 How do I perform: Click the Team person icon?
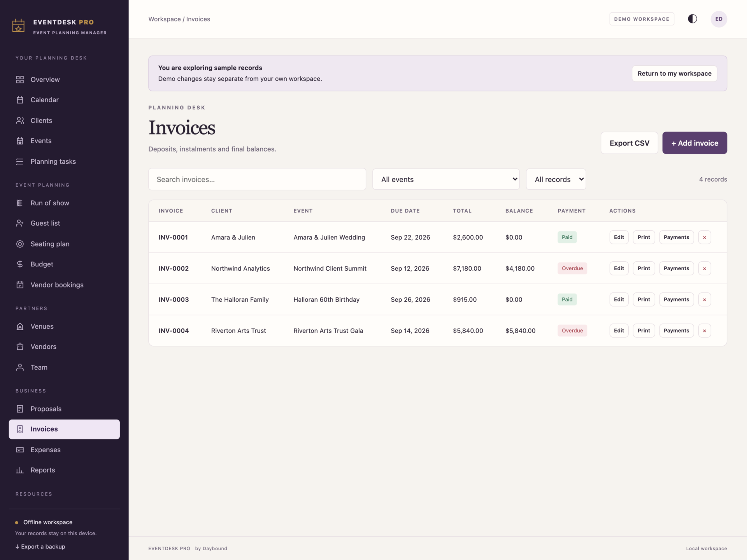point(20,367)
